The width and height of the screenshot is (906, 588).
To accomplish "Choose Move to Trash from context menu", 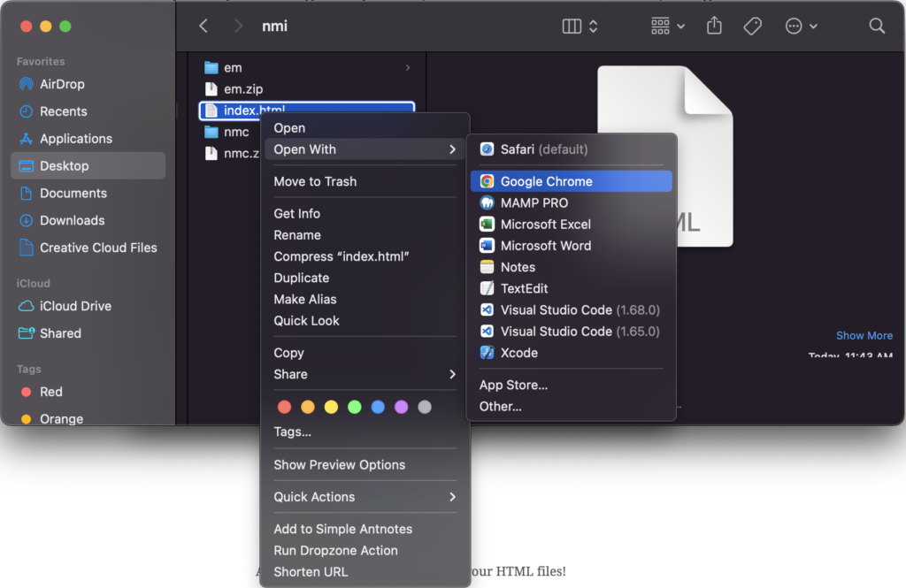I will (315, 181).
